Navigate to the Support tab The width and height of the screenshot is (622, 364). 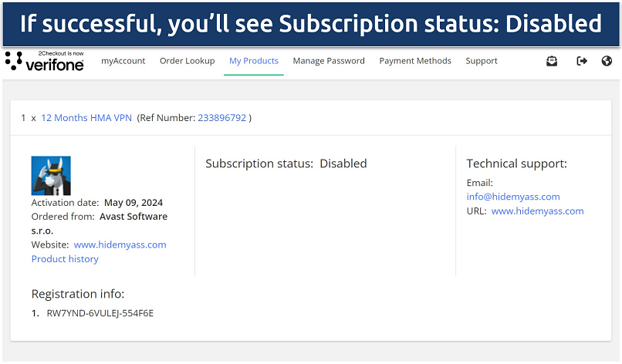482,61
